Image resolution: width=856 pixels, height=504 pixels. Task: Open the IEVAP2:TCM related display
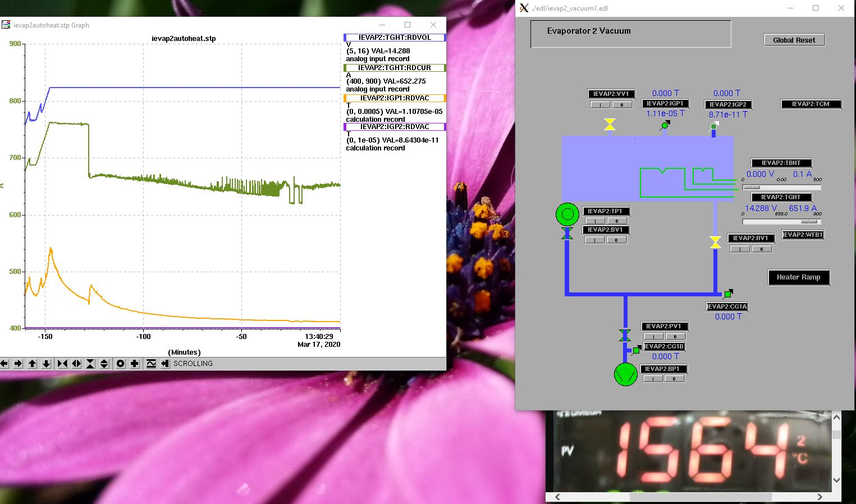tap(811, 104)
